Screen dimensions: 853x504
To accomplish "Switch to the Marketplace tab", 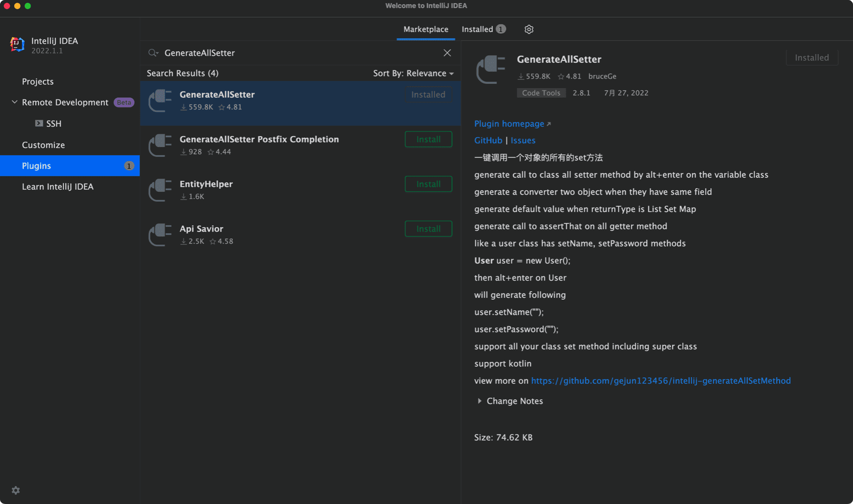I will coord(426,29).
